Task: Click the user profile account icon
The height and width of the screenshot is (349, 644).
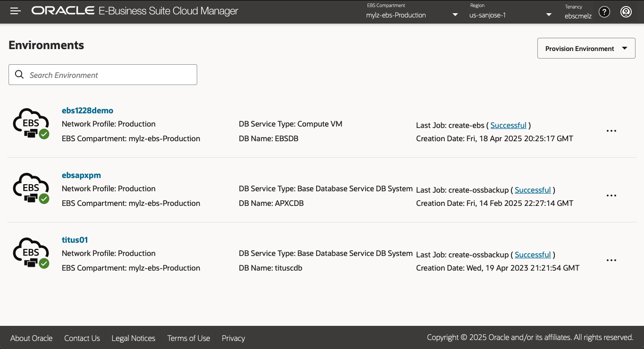Action: coord(626,11)
